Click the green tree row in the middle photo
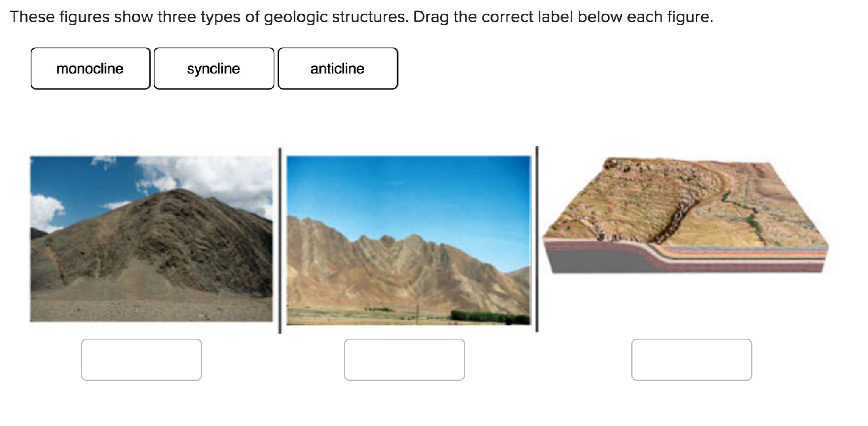 (488, 316)
